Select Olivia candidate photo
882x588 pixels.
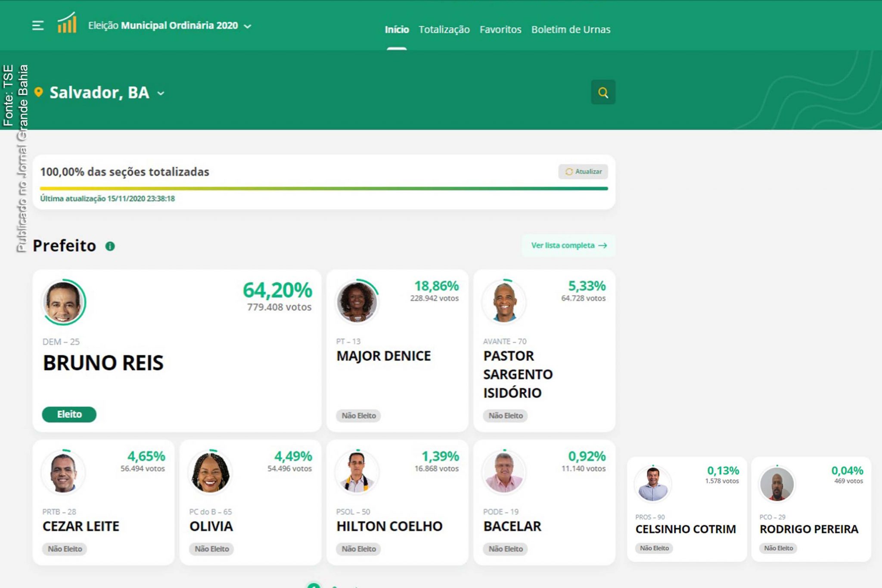[x=210, y=472]
